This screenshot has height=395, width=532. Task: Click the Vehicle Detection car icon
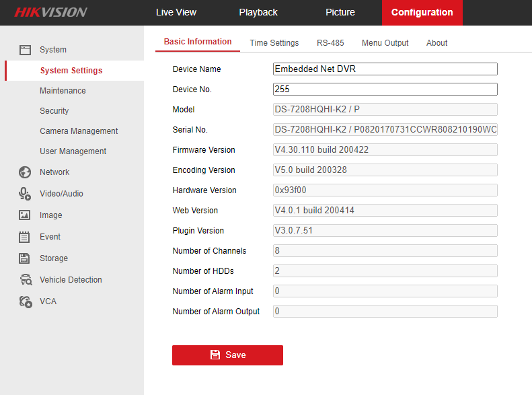pyautogui.click(x=25, y=280)
